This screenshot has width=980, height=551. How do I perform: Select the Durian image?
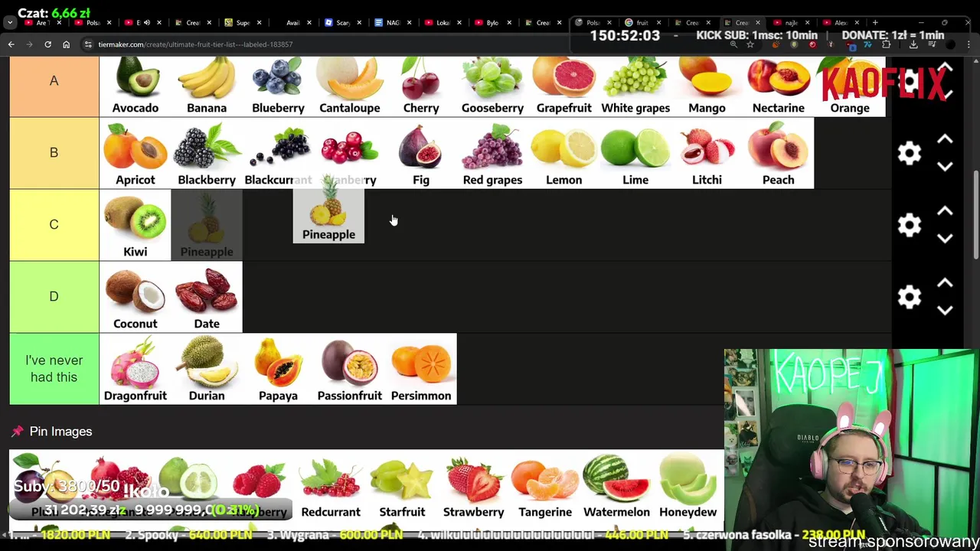[207, 369]
